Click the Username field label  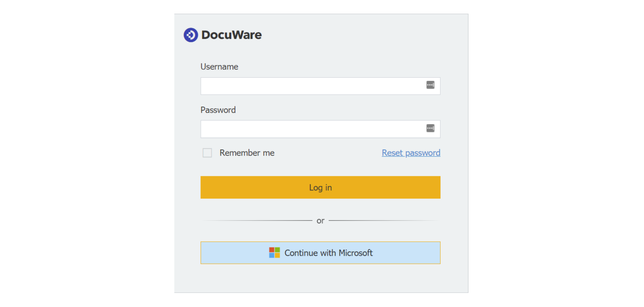(219, 67)
